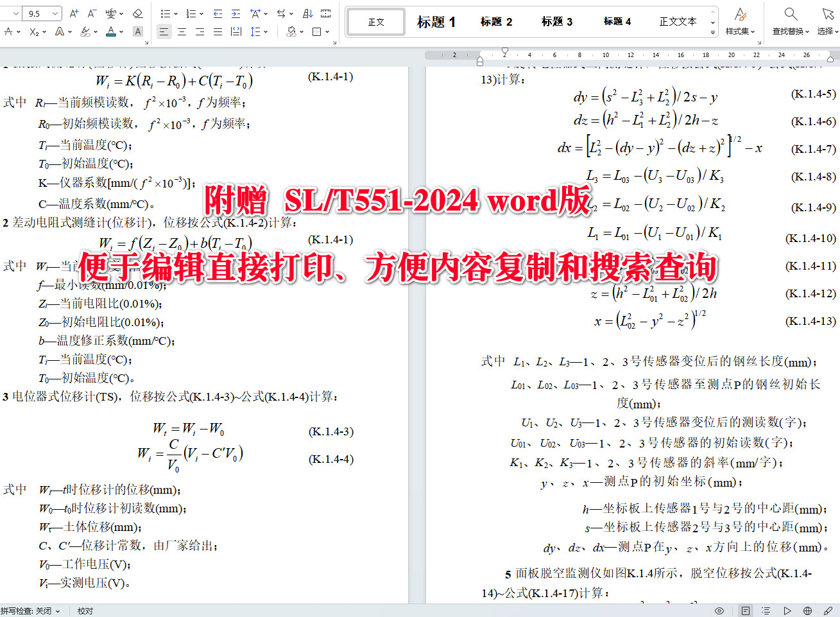This screenshot has height=617, width=840.
Task: Open the font size 9.5 dropdown
Action: click(x=54, y=13)
